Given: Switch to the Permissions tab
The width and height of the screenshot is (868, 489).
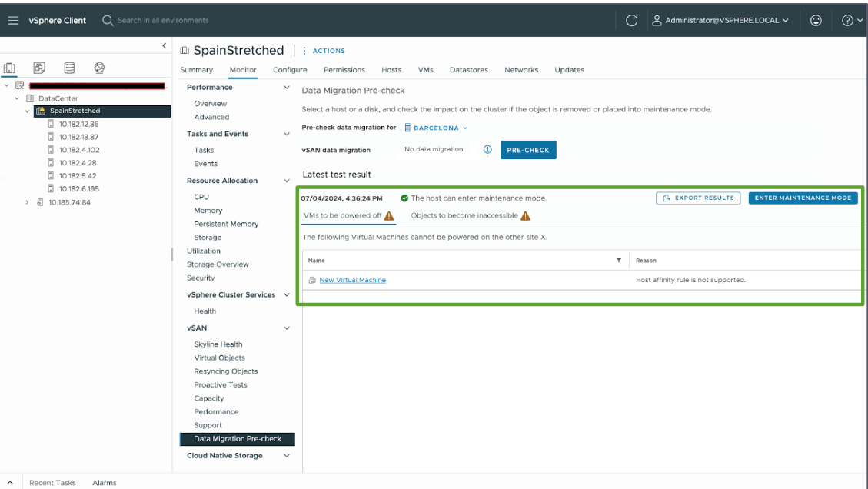Looking at the screenshot, I should 344,70.
